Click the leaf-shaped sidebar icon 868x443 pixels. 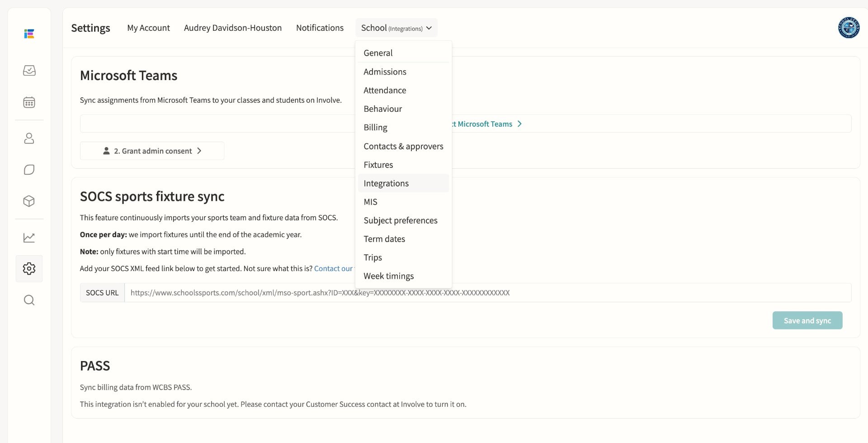tap(29, 170)
